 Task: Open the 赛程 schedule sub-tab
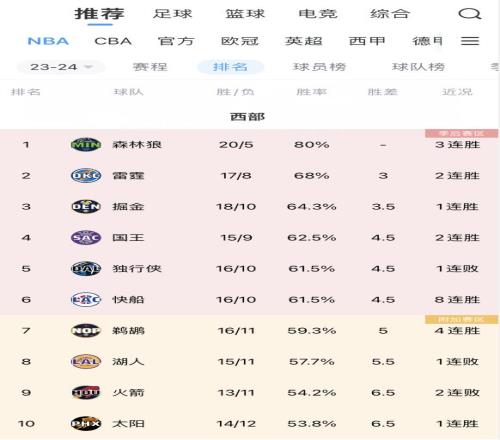[150, 67]
